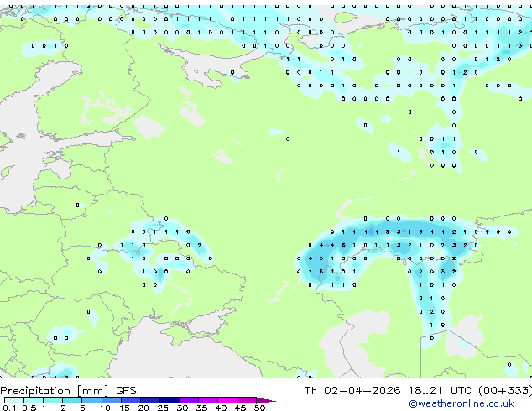The height and width of the screenshot is (411, 532).
Task: Click the '30' legend value label
Action: pyautogui.click(x=182, y=408)
